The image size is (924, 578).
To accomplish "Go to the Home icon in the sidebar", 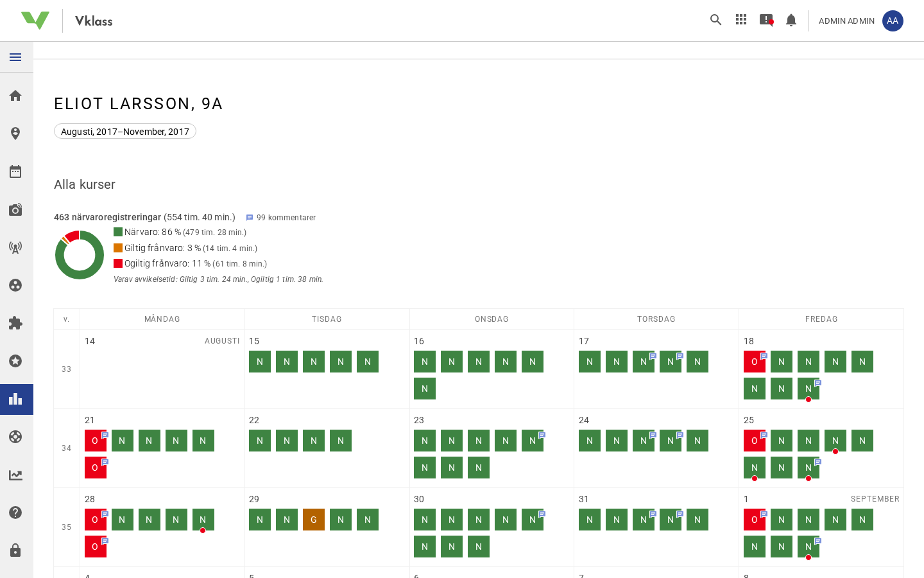I will [x=16, y=96].
